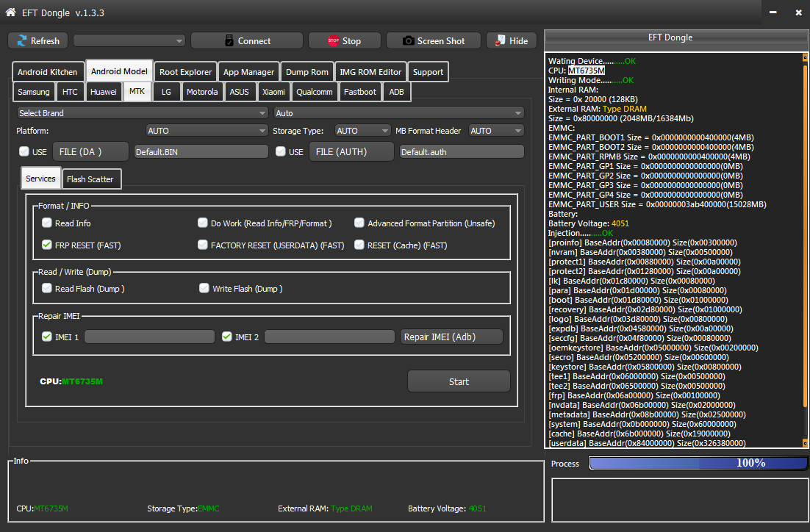
Task: Expand the Auto model dropdown
Action: pyautogui.click(x=399, y=113)
